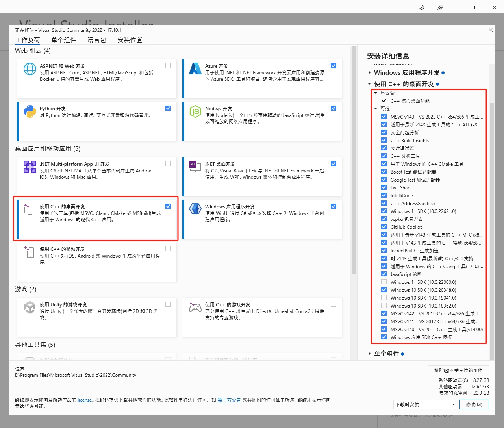Uncheck the Live Share component

click(x=384, y=187)
